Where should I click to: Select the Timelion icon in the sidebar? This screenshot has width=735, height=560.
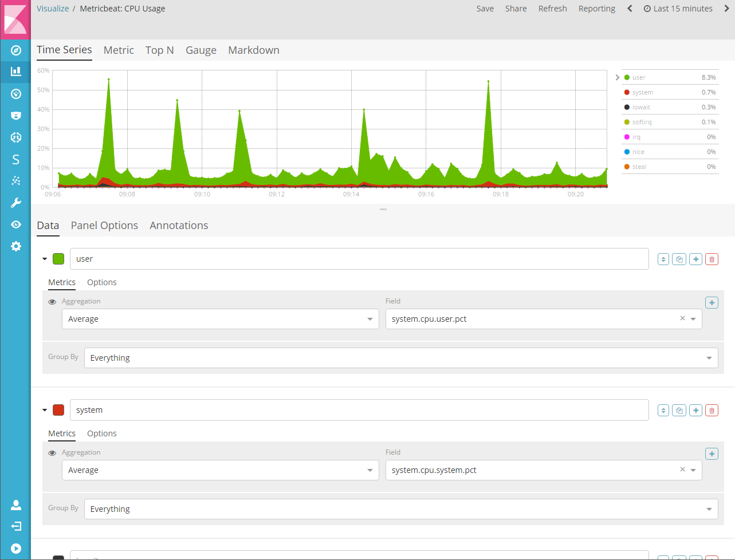pos(15,94)
